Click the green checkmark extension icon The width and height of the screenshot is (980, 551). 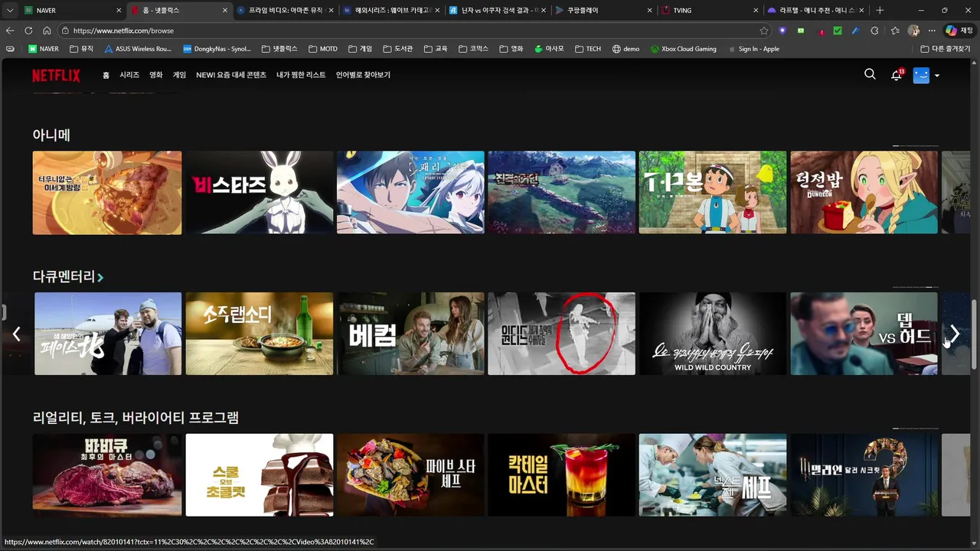tap(838, 31)
